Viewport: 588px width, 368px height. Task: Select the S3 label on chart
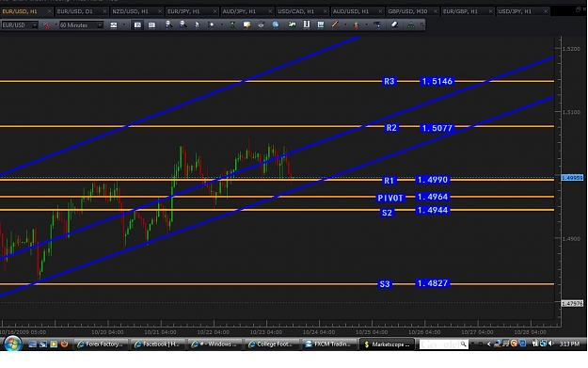point(385,284)
